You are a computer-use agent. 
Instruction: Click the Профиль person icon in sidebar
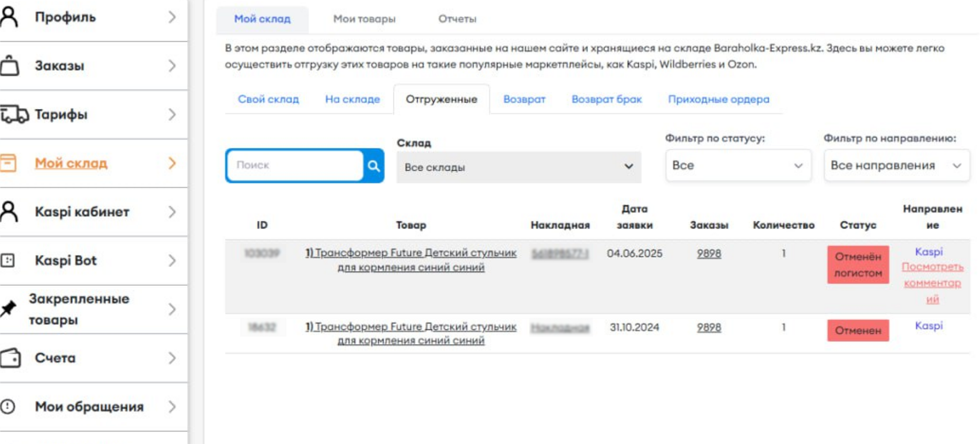9,17
